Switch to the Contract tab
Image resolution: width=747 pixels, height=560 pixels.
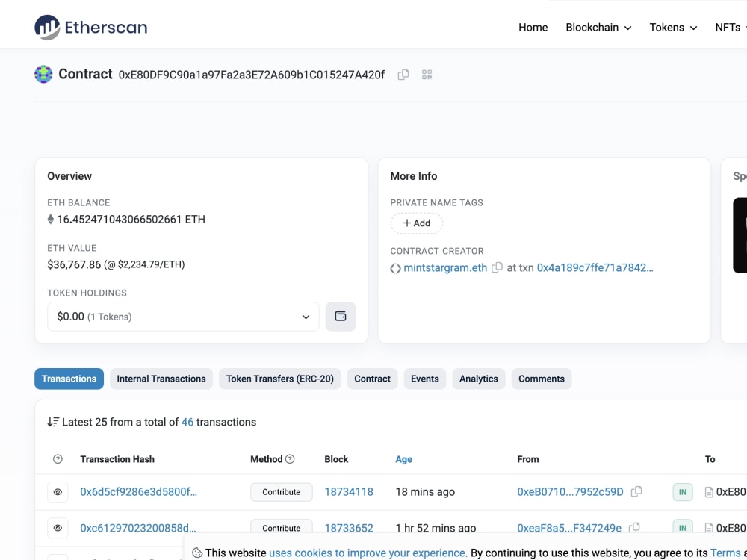pyautogui.click(x=372, y=379)
